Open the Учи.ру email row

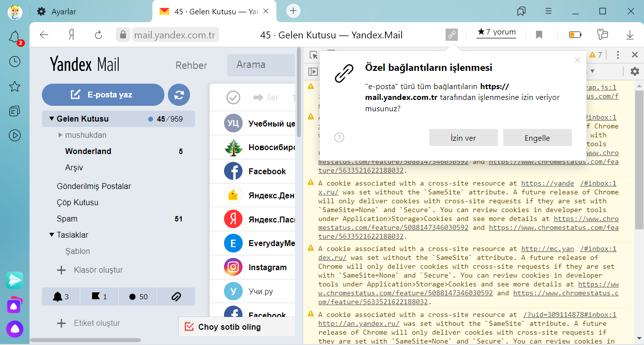point(253,291)
